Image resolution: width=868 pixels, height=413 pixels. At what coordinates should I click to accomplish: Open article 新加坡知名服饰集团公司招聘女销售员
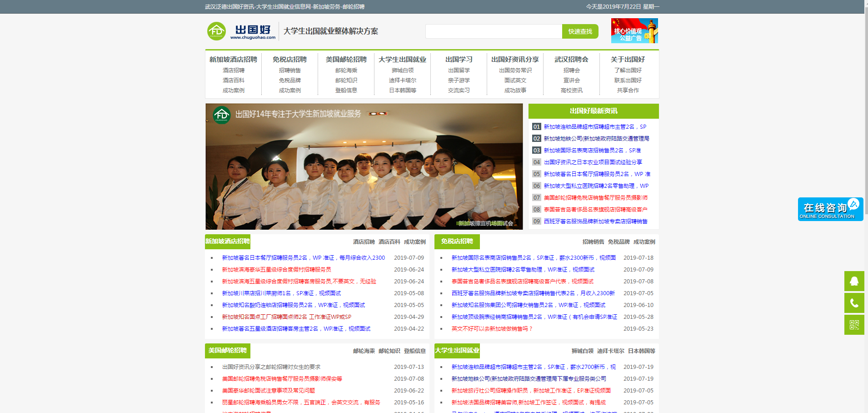(528, 305)
